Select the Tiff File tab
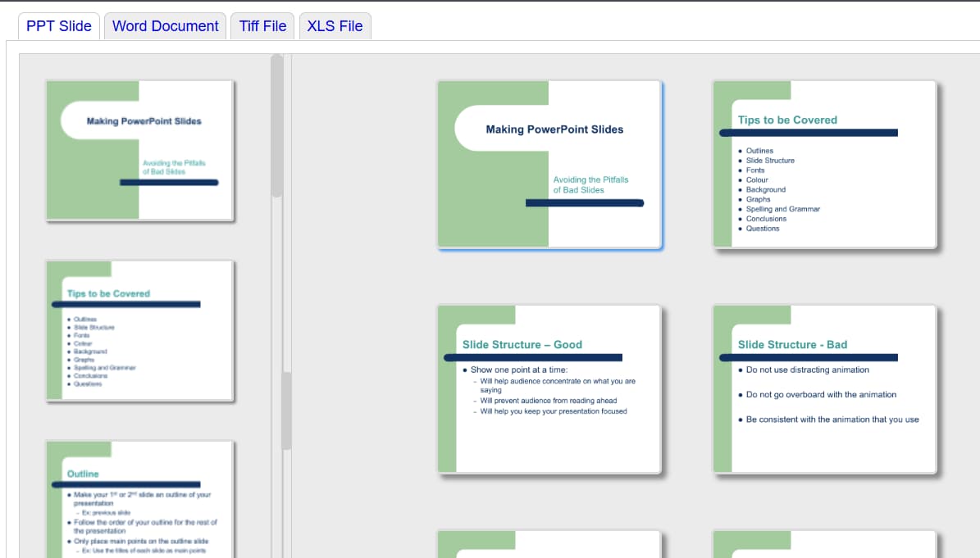 point(262,26)
